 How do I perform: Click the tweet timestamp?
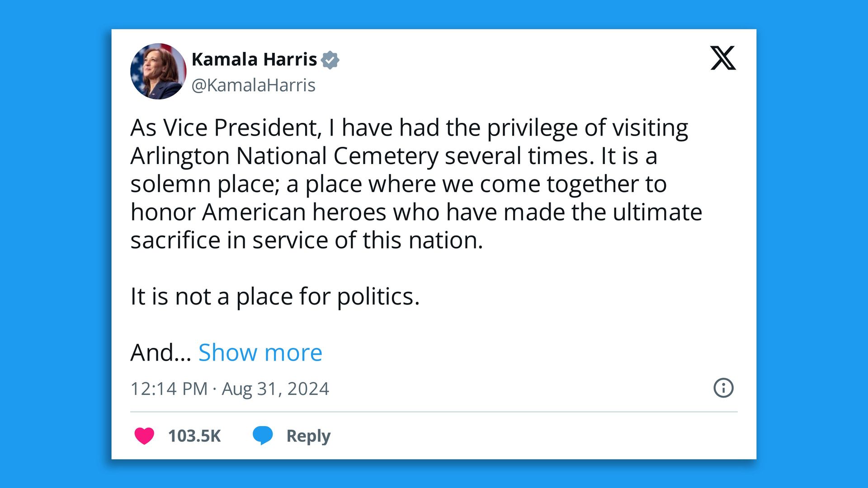[230, 388]
